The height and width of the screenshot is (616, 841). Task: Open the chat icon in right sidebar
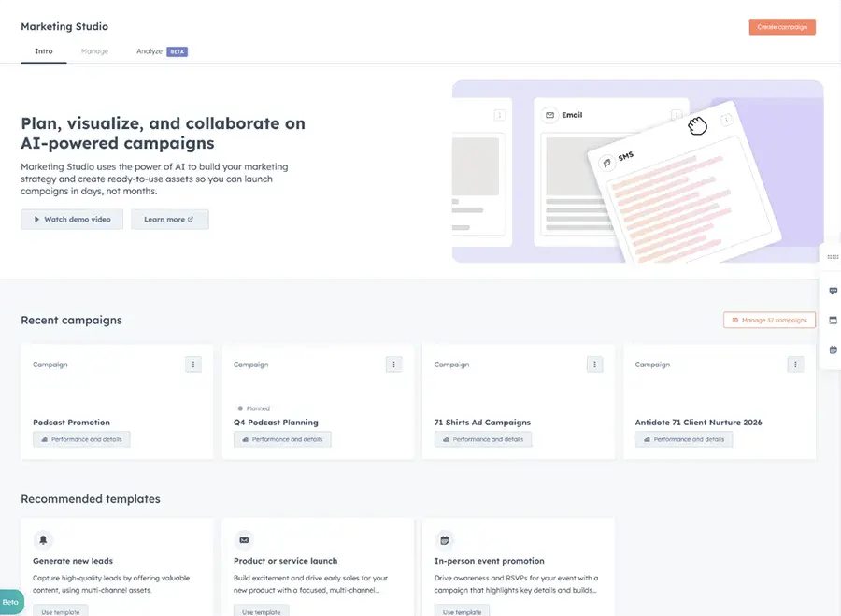tap(833, 291)
